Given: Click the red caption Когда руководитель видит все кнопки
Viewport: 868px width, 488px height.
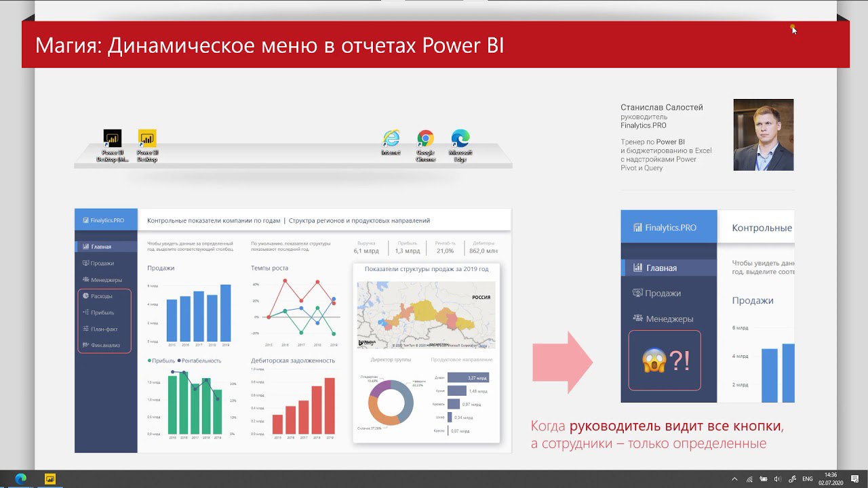Looking at the screenshot, I should click(x=657, y=426).
